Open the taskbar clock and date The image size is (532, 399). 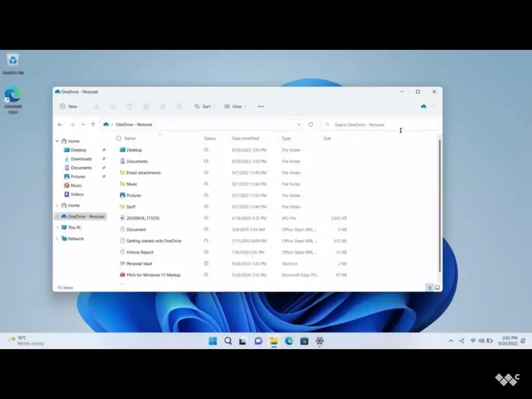click(x=508, y=341)
